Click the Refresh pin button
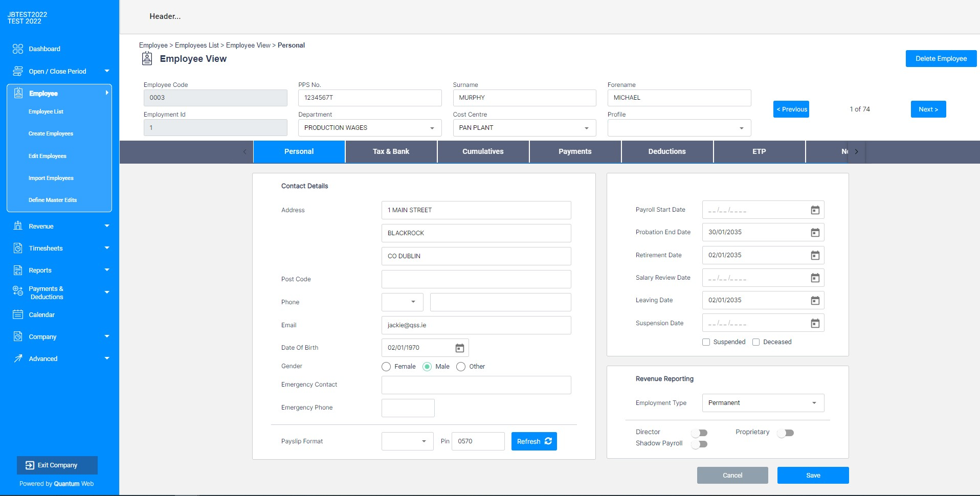Screen dimensions: 980x496 pos(534,441)
